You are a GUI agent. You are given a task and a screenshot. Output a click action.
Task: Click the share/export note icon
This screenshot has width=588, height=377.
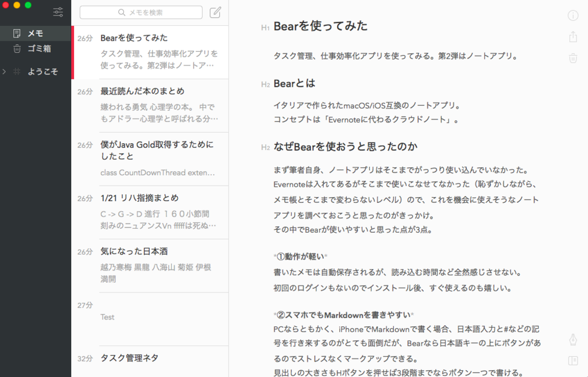[573, 37]
